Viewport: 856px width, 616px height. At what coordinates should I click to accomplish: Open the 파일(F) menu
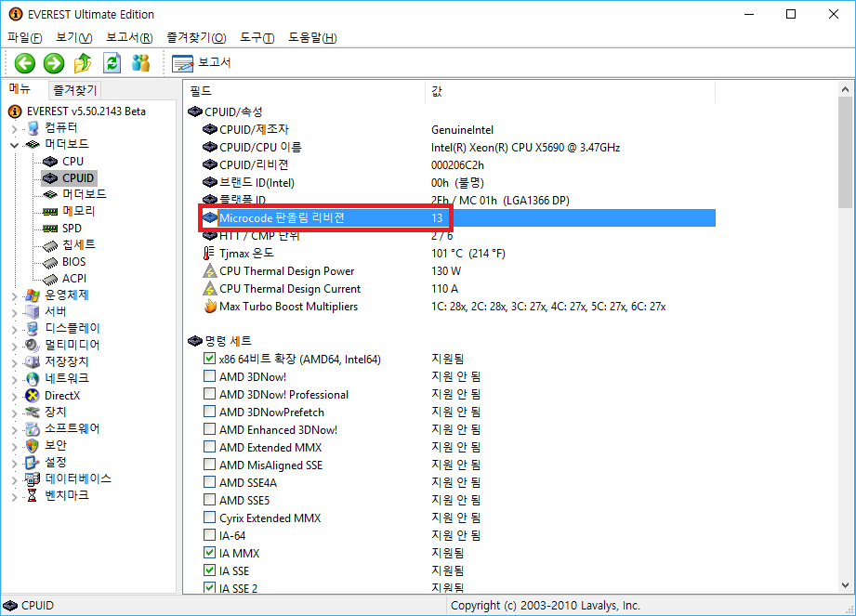(25, 38)
